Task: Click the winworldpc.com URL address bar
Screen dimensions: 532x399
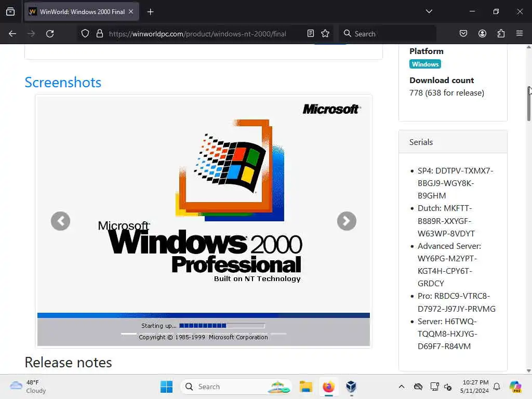Action: [197, 34]
